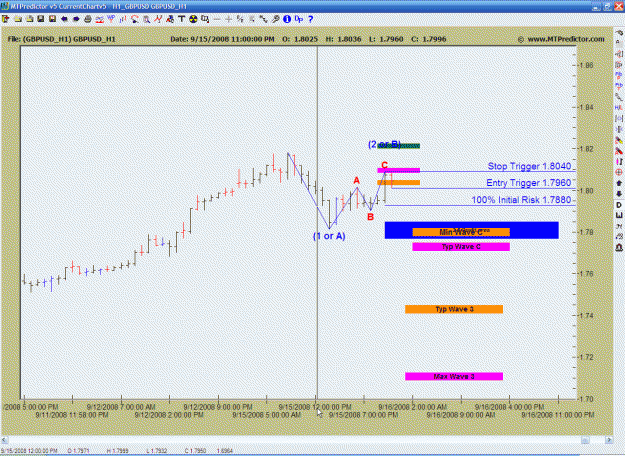The width and height of the screenshot is (625, 456).
Task: Open the www.MTPredictor.com link
Action: point(566,39)
